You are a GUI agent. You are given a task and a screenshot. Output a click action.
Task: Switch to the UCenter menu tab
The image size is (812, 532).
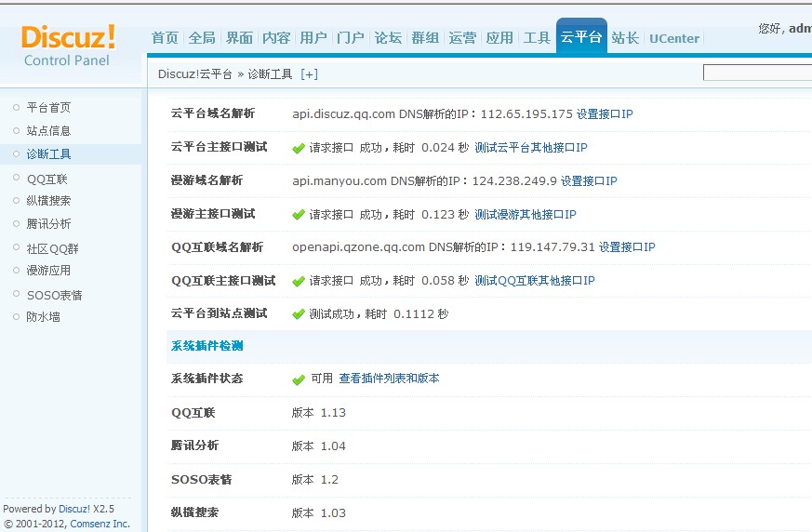point(674,38)
